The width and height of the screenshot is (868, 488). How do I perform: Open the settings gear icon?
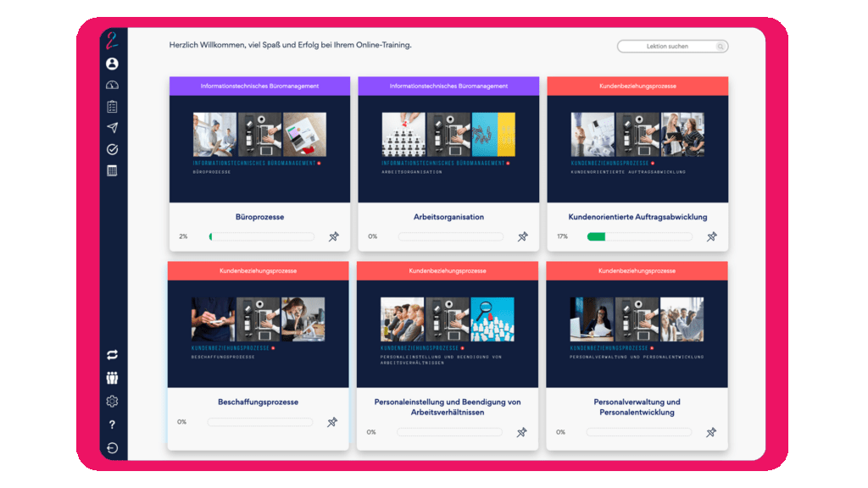point(111,401)
